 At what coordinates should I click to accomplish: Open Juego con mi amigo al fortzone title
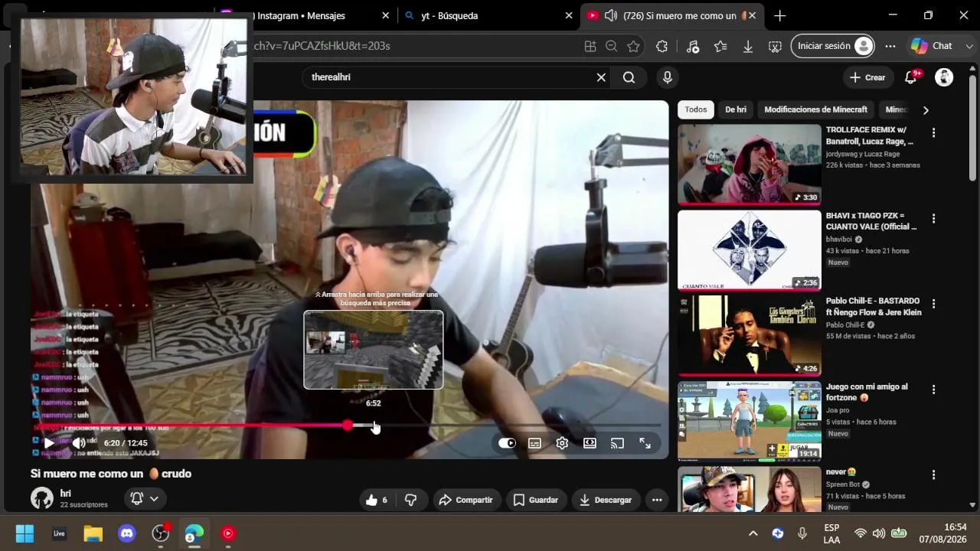point(867,392)
